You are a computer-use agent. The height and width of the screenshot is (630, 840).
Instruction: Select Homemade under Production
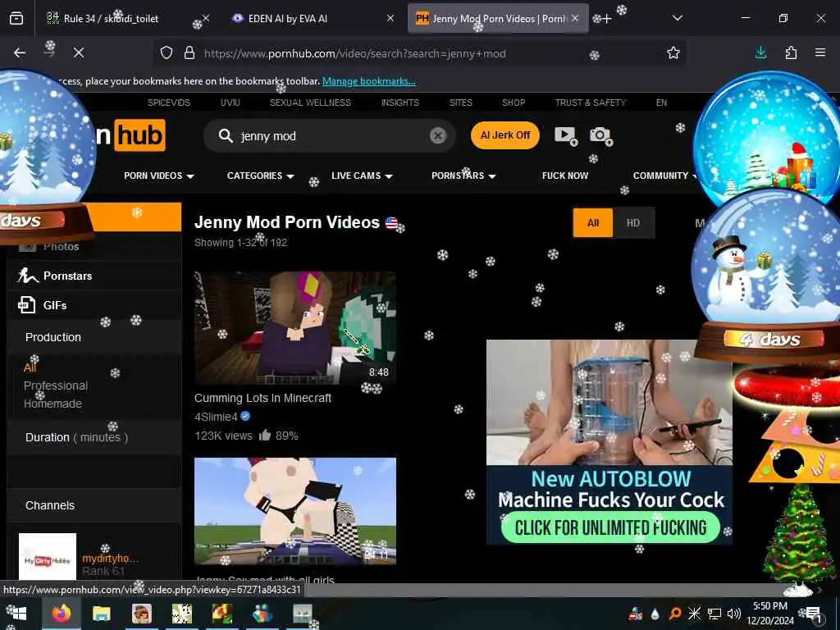[52, 404]
